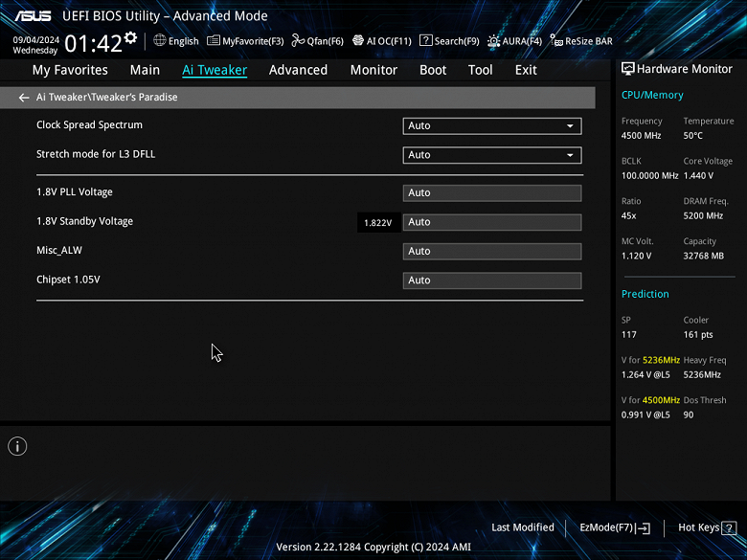Screen dimensions: 747x560
Task: Click the 45x ratio value
Action: pyautogui.click(x=629, y=215)
